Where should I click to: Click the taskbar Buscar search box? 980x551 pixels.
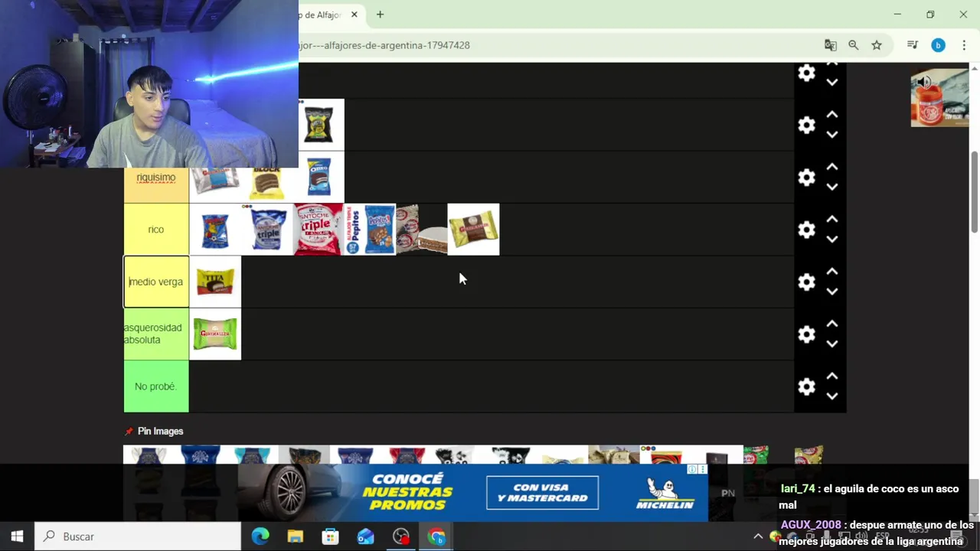(139, 536)
